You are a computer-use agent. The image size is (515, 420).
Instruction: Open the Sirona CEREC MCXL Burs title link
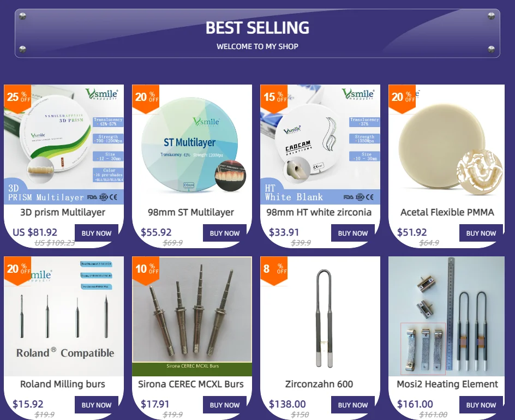[x=191, y=384]
